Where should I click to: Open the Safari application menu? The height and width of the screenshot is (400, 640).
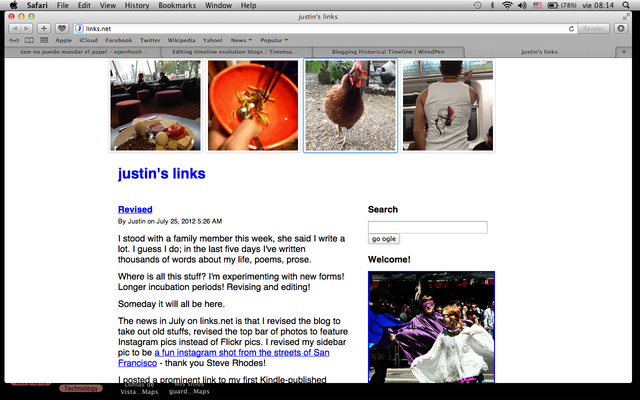click(x=37, y=5)
